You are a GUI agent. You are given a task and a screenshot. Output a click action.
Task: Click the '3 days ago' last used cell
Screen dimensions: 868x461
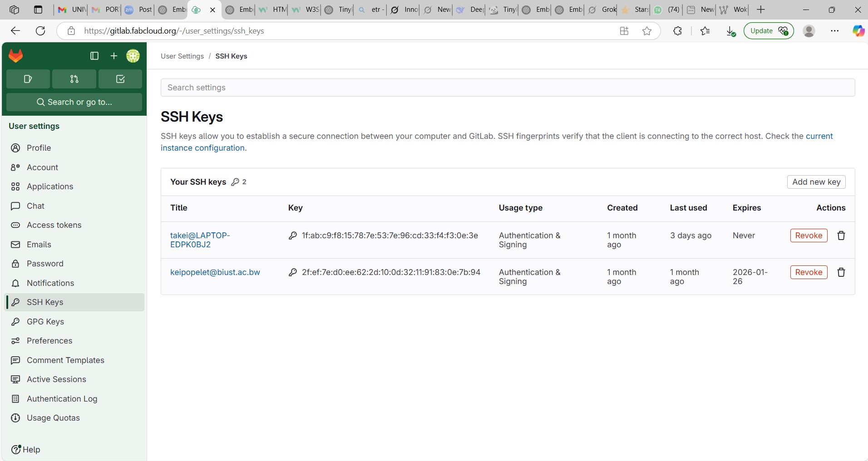(690, 235)
